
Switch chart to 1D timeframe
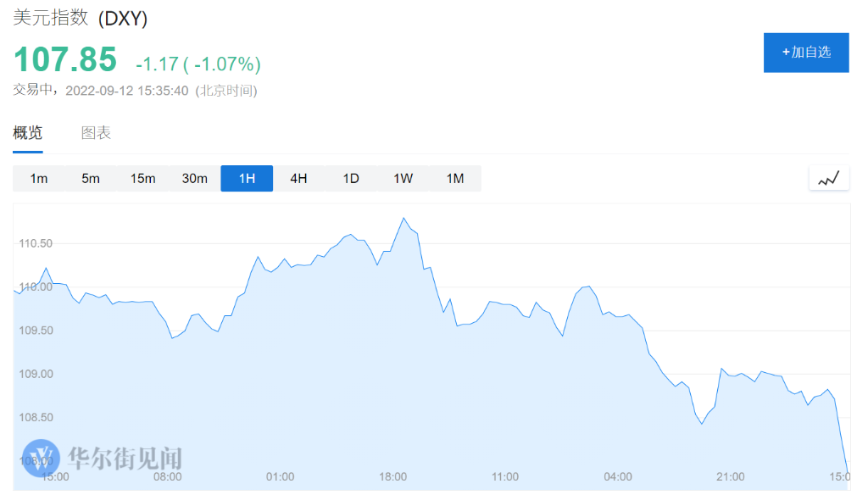351,178
